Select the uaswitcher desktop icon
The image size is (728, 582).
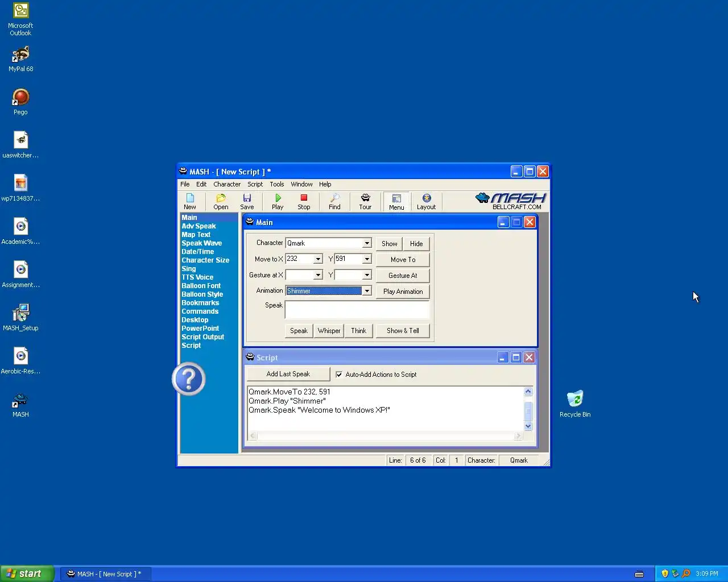[x=20, y=145]
